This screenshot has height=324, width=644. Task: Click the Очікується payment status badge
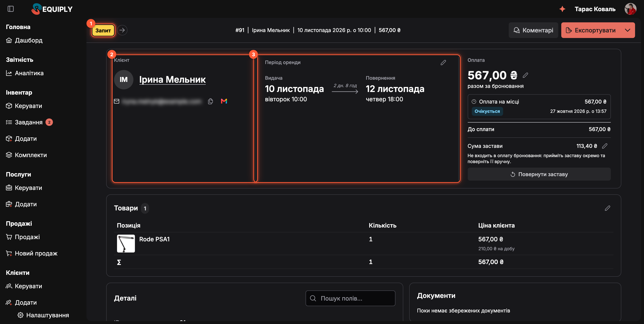[487, 111]
